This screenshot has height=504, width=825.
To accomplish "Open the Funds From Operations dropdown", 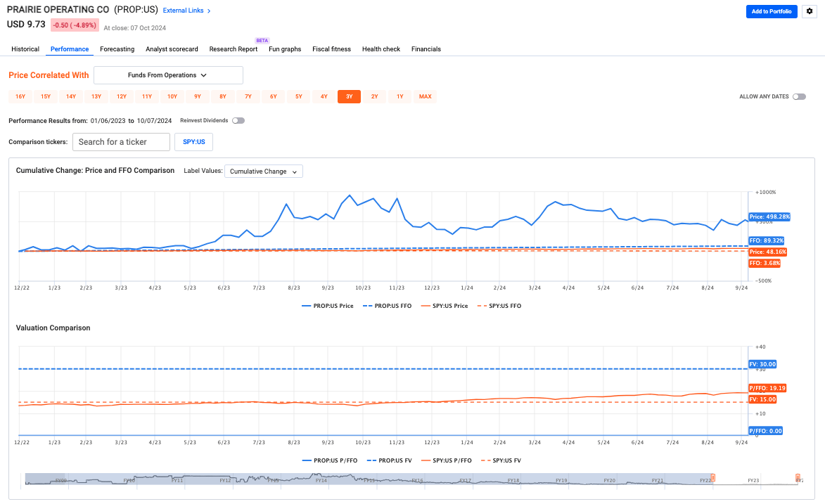I will click(x=168, y=75).
